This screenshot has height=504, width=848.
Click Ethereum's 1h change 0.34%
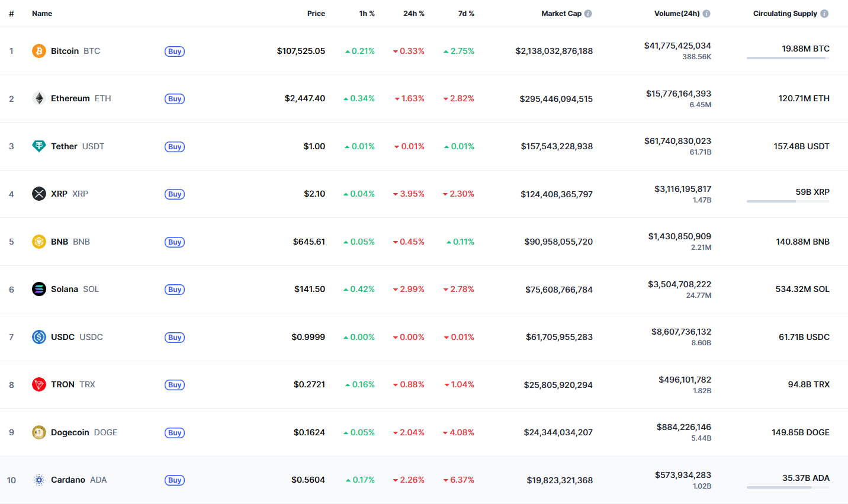coord(359,98)
